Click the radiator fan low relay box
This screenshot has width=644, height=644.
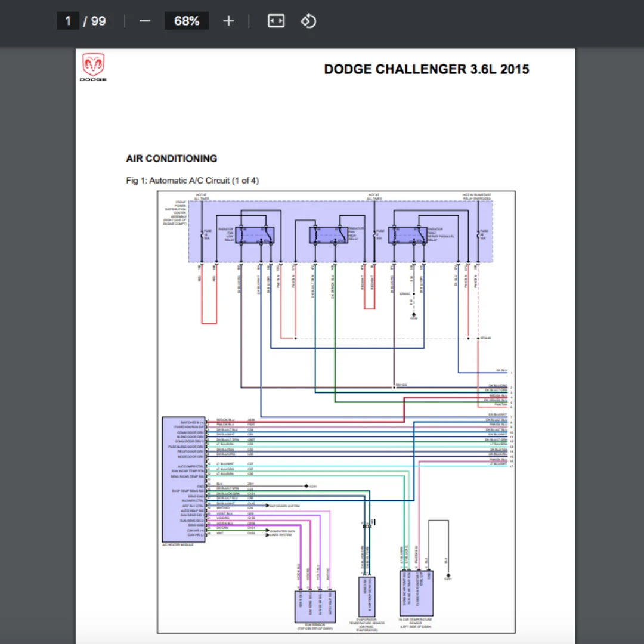(255, 235)
